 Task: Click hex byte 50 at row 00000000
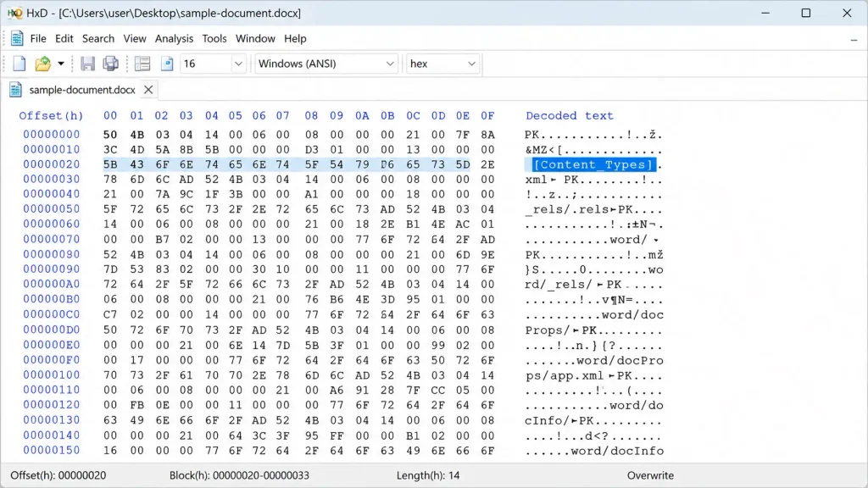click(x=110, y=135)
